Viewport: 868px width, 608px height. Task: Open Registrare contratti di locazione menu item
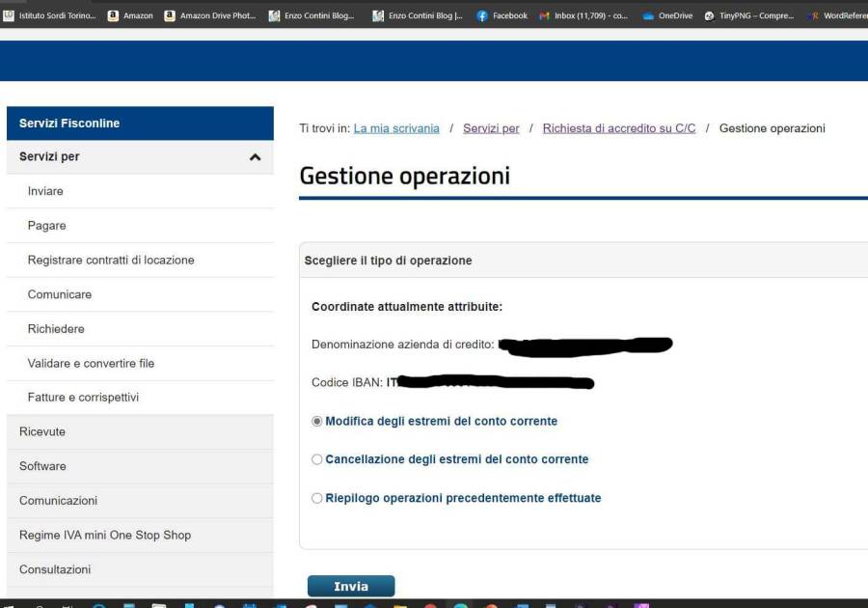(111, 261)
